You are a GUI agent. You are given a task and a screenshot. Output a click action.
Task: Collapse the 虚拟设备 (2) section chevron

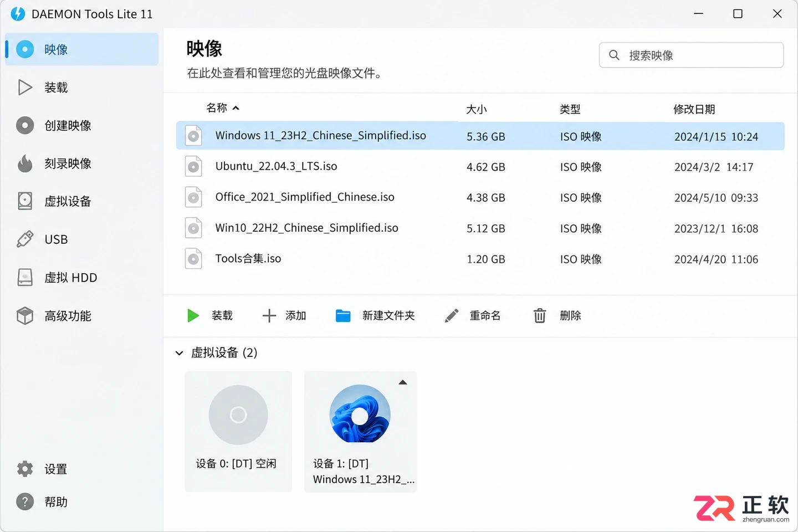[179, 353]
